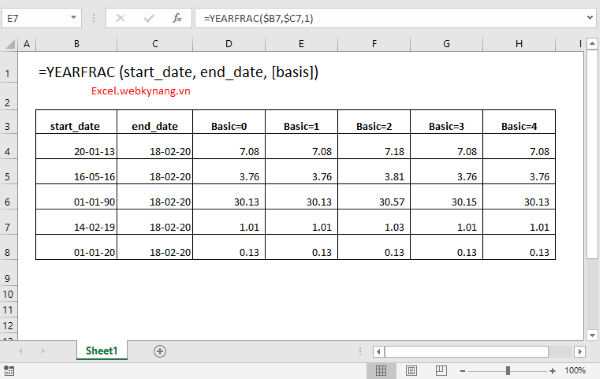This screenshot has height=379, width=600.
Task: Click the 100% zoom level
Action: (575, 370)
